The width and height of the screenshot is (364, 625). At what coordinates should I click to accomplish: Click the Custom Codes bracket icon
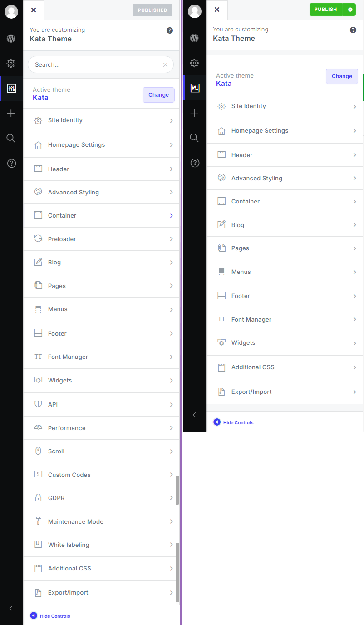coord(39,475)
